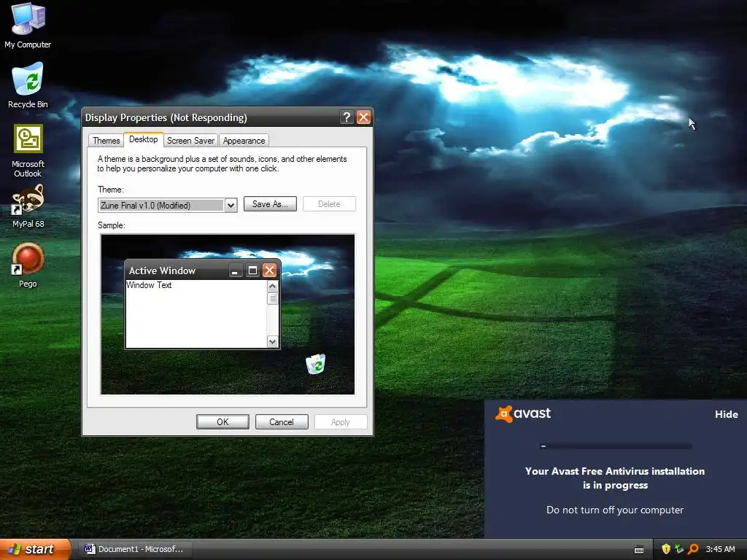Switch to the Themes tab
Viewport: 747px width, 560px height.
point(107,141)
